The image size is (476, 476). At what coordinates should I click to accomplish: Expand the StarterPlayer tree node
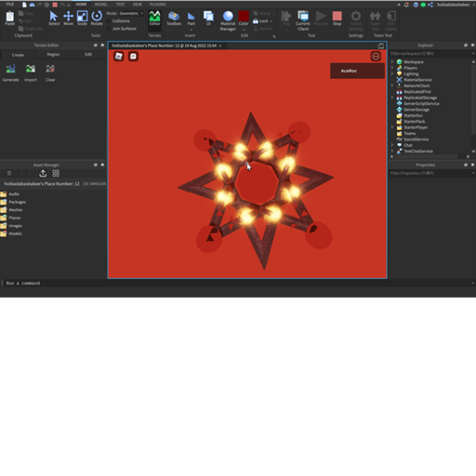tap(392, 127)
